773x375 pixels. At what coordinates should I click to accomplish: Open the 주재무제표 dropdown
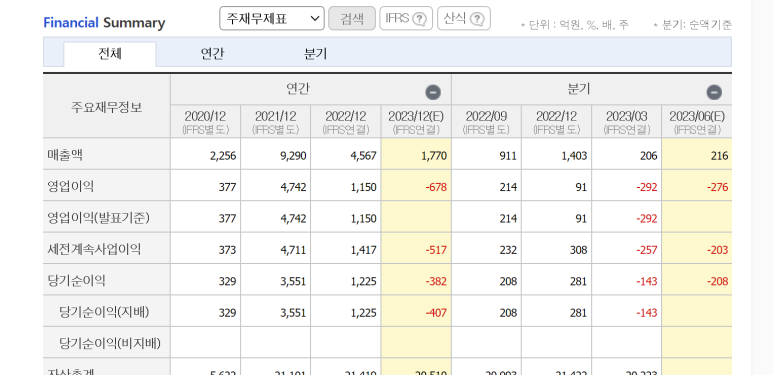272,19
